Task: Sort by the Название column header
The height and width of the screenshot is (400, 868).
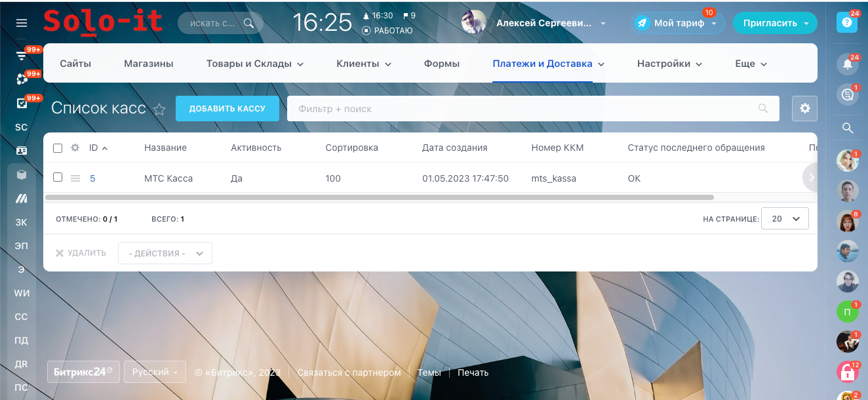Action: click(165, 148)
